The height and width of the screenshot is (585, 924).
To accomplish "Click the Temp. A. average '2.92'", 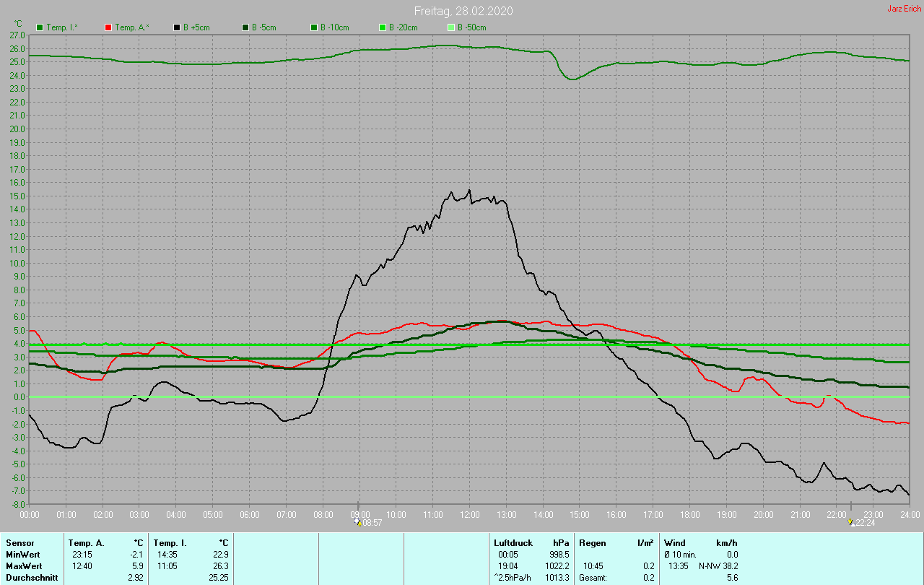I will [135, 577].
